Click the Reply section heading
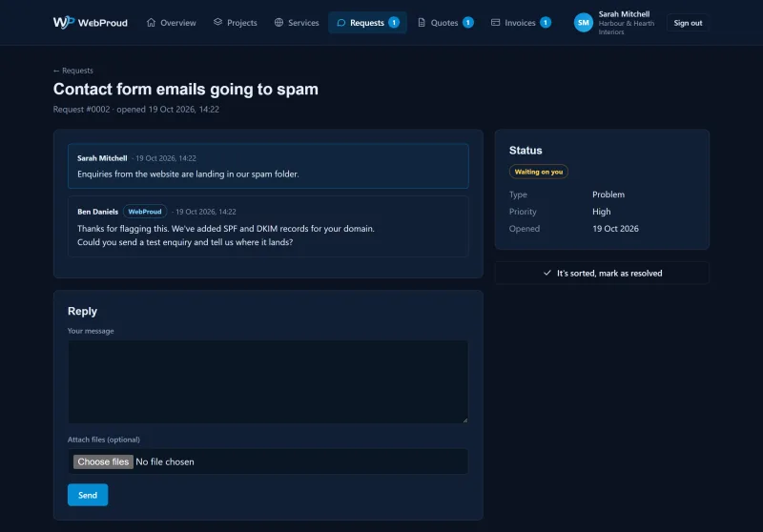The image size is (763, 532). pos(82,311)
